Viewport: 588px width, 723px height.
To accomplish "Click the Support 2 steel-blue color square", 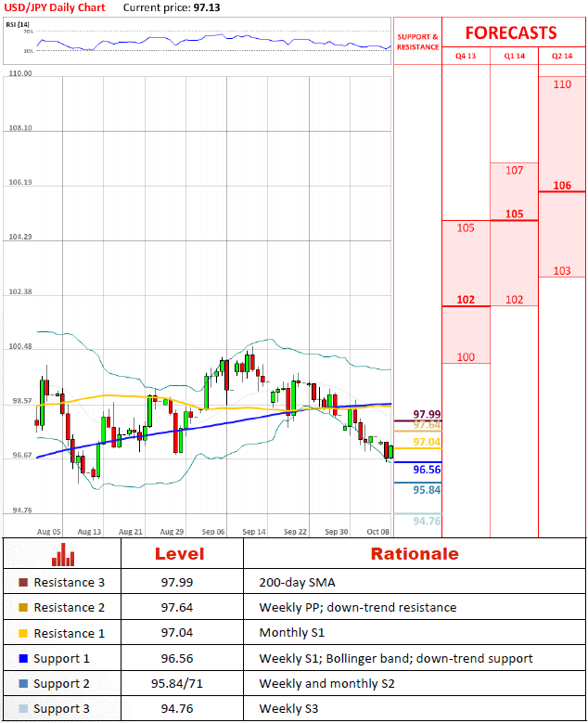I will click(23, 683).
